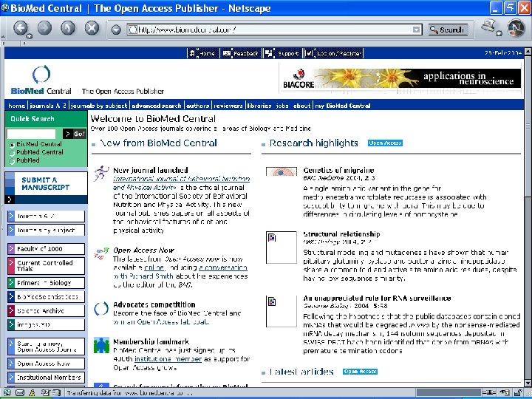Select libraries in navigation bar
532x399 pixels.
[x=259, y=106]
